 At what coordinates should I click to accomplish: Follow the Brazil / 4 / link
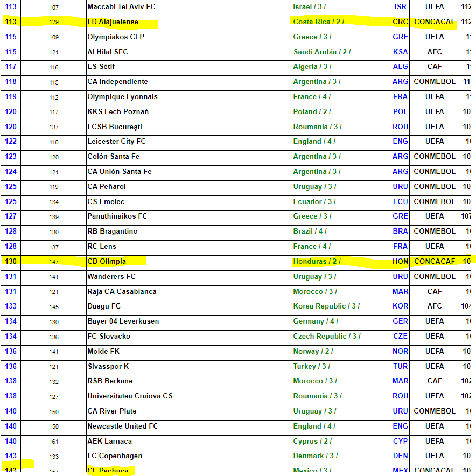coord(310,232)
